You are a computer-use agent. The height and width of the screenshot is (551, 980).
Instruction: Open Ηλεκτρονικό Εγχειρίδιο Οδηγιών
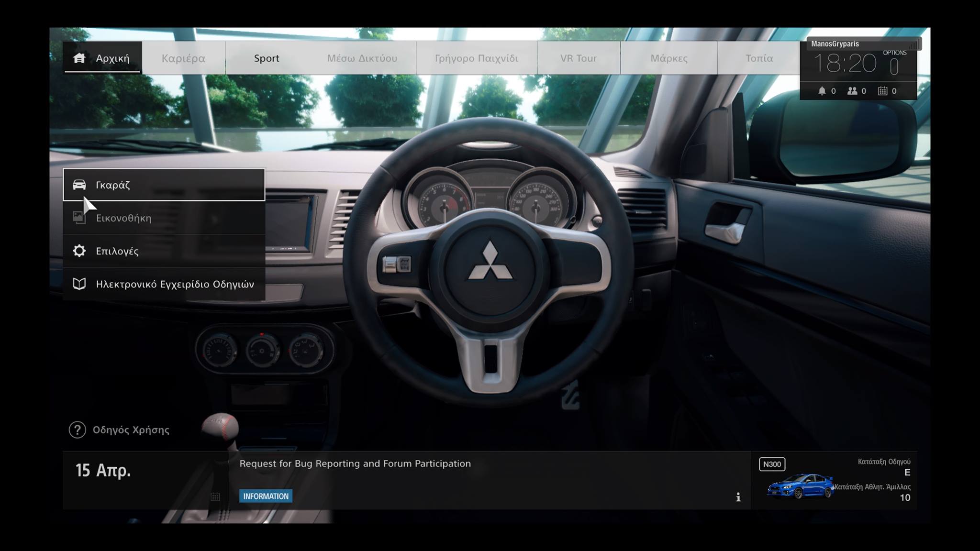164,284
